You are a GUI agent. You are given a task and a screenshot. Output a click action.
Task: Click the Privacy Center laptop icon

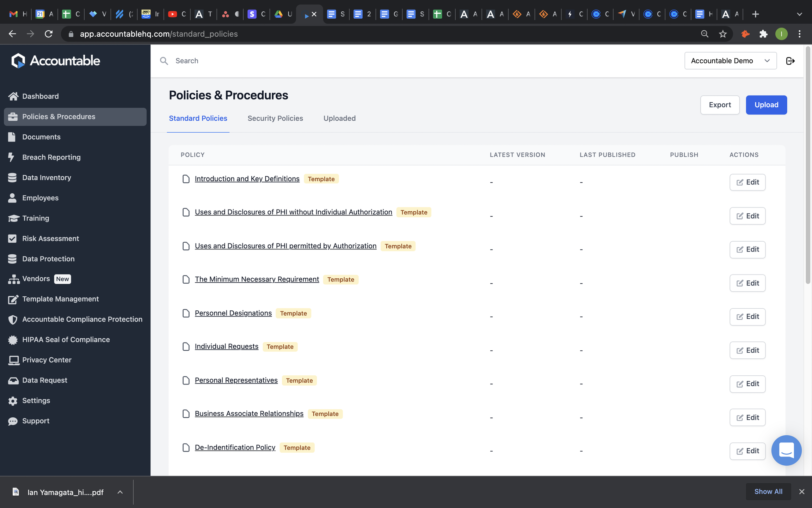14,360
